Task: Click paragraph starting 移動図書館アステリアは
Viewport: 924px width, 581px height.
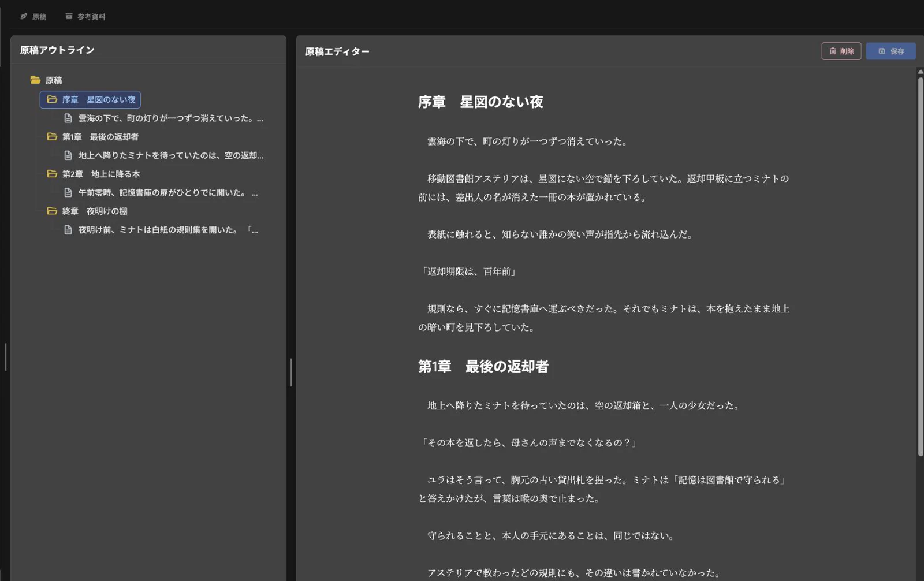Action: 603,188
